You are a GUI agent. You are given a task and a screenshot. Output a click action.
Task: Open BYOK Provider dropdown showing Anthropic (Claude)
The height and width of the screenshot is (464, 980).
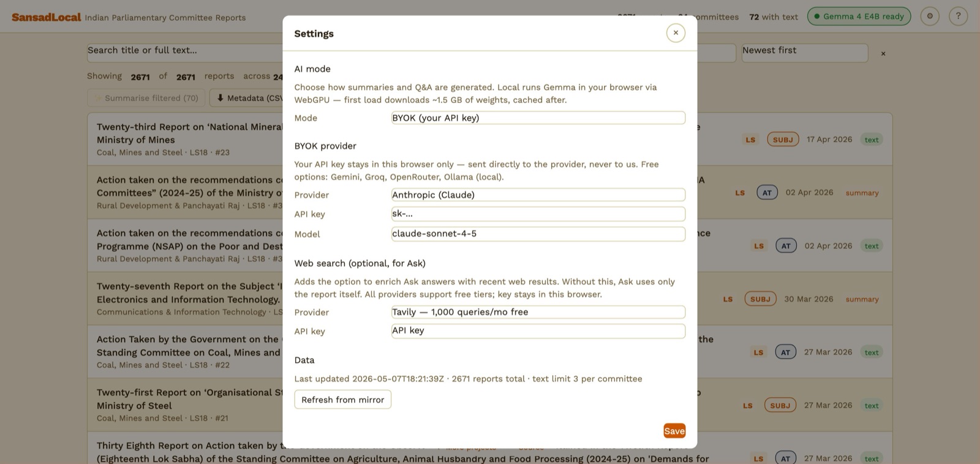(538, 195)
